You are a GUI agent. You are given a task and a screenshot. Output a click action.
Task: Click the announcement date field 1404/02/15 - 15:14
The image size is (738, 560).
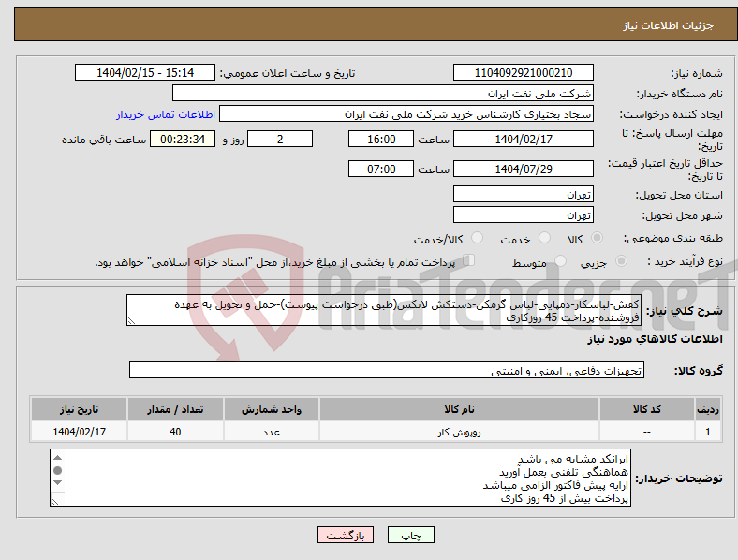145,72
